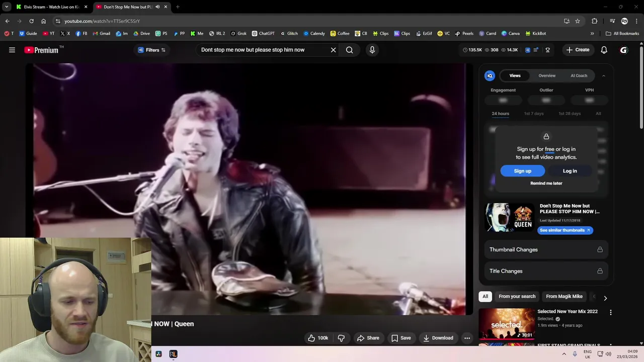Open the account avatar menu
This screenshot has width=644, height=362.
pos(624,50)
